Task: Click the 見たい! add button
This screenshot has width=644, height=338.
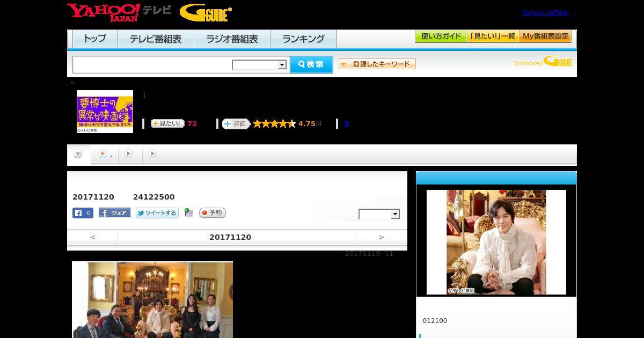Action: point(167,123)
